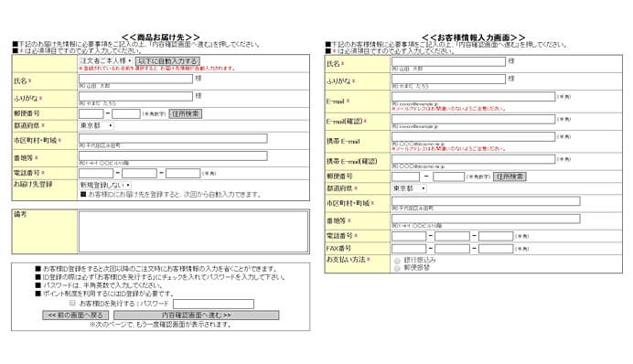The image size is (633, 364).
Task: Focus the パスワード input field
Action: click(x=213, y=304)
